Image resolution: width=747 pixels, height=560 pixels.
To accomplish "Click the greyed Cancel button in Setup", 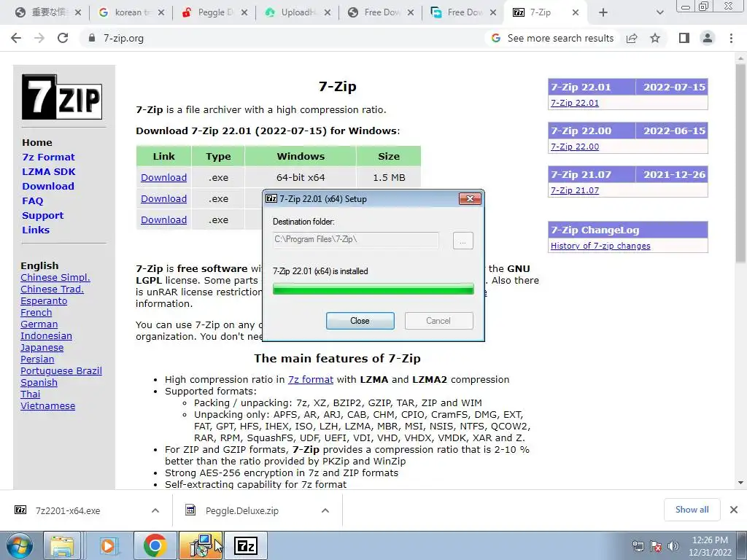I will 438,321.
